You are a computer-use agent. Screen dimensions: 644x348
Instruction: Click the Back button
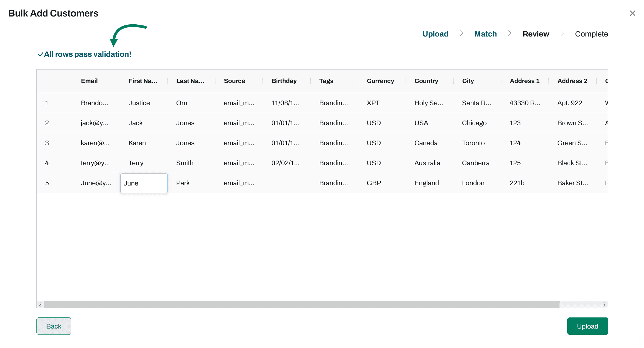(x=54, y=326)
